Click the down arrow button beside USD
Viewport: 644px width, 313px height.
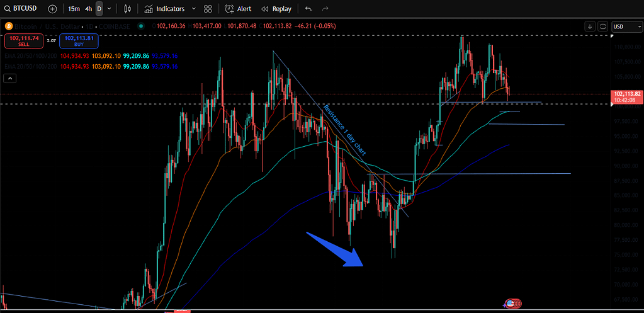pos(590,26)
